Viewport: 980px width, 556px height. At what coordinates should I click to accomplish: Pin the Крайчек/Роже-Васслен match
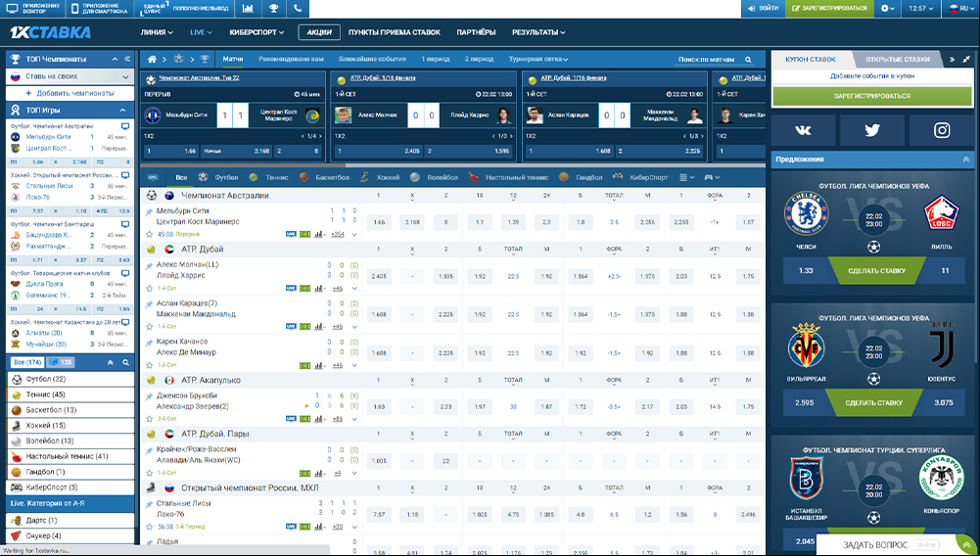point(150,450)
